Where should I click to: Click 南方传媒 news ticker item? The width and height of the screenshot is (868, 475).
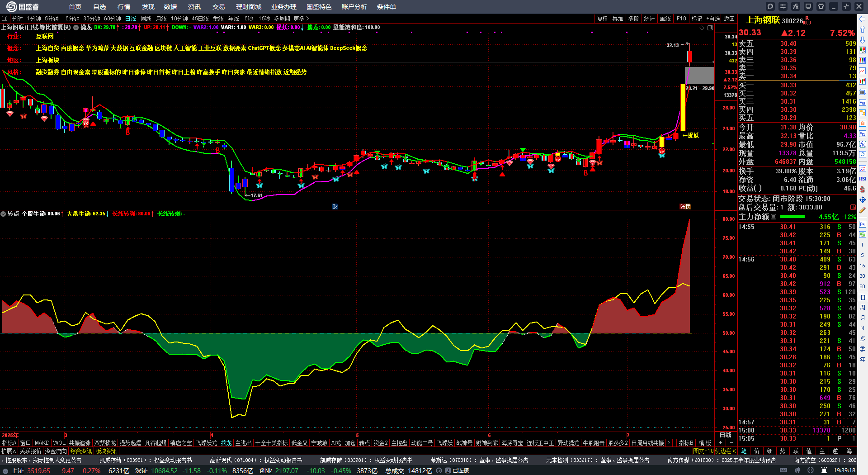pos(722,460)
